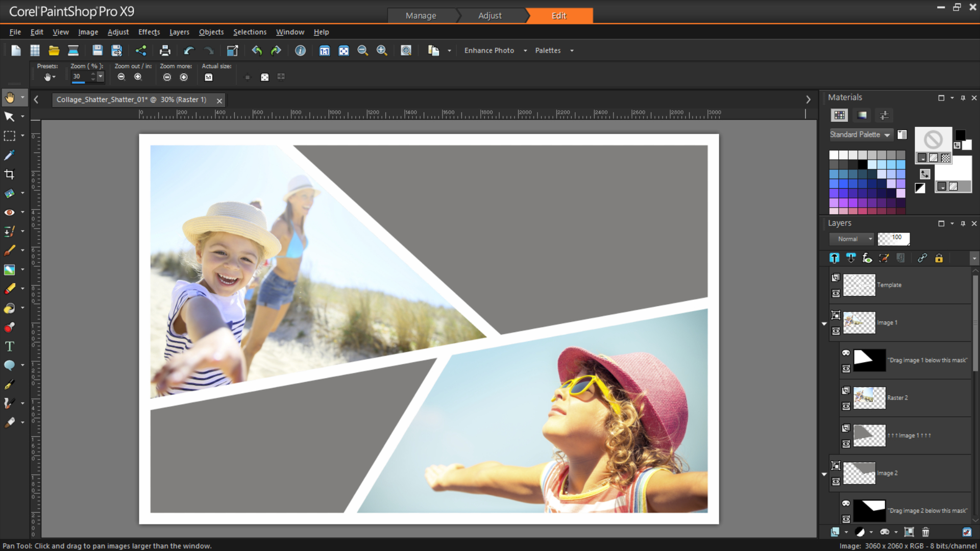This screenshot has height=551, width=980.
Task: Click Zoom more plus button
Action: coord(184,77)
